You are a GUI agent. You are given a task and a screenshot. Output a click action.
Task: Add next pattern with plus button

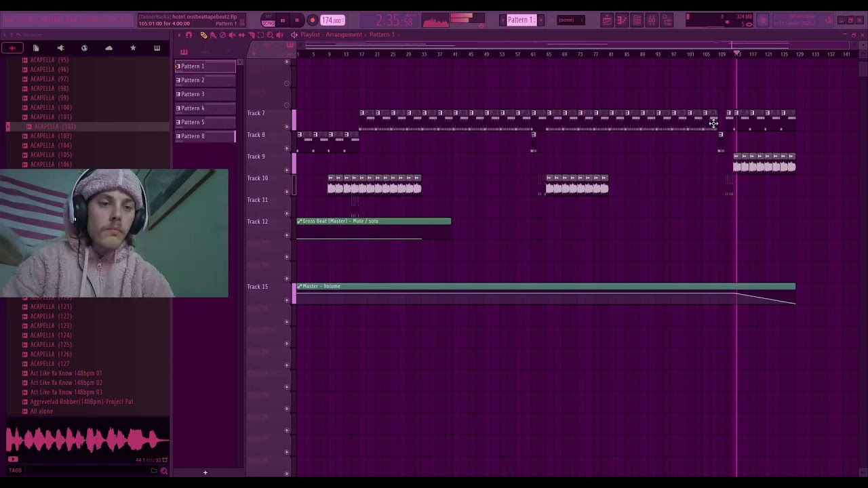click(540, 20)
